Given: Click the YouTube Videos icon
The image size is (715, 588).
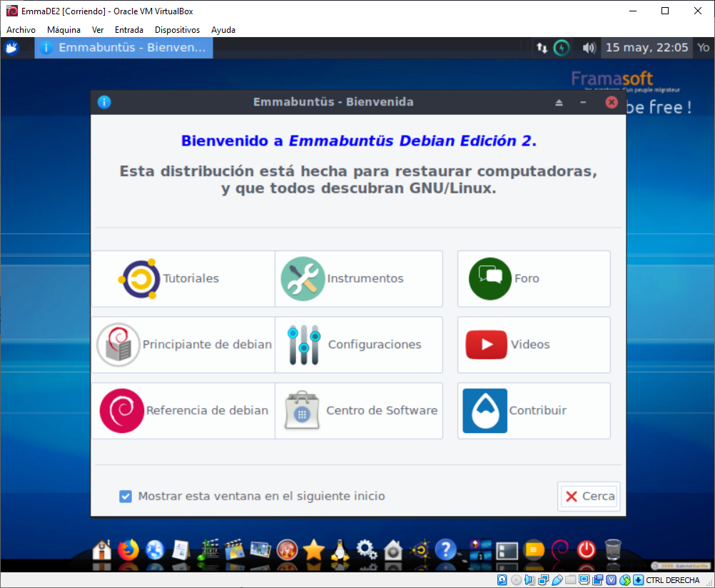Looking at the screenshot, I should tap(486, 345).
